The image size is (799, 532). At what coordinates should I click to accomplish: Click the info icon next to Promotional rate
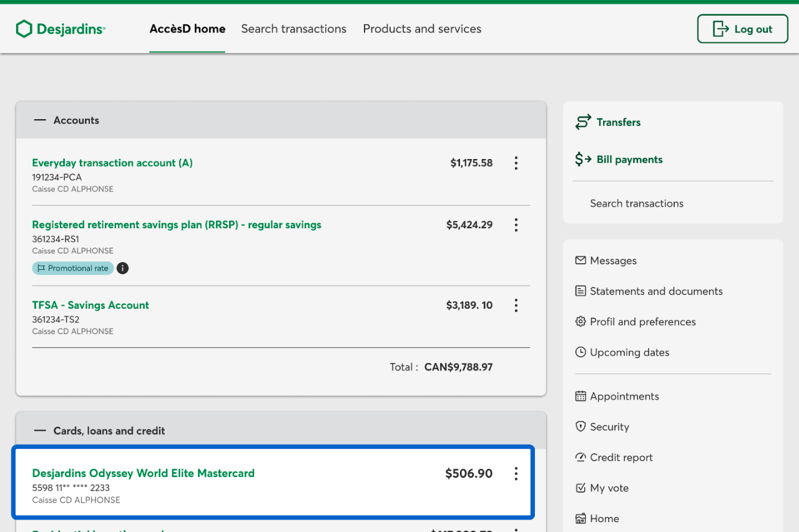(x=123, y=268)
